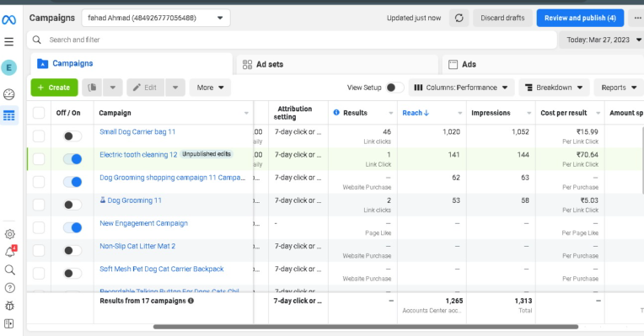644x336 pixels.
Task: Open the hamburger menu in sidebar
Action: (x=9, y=41)
